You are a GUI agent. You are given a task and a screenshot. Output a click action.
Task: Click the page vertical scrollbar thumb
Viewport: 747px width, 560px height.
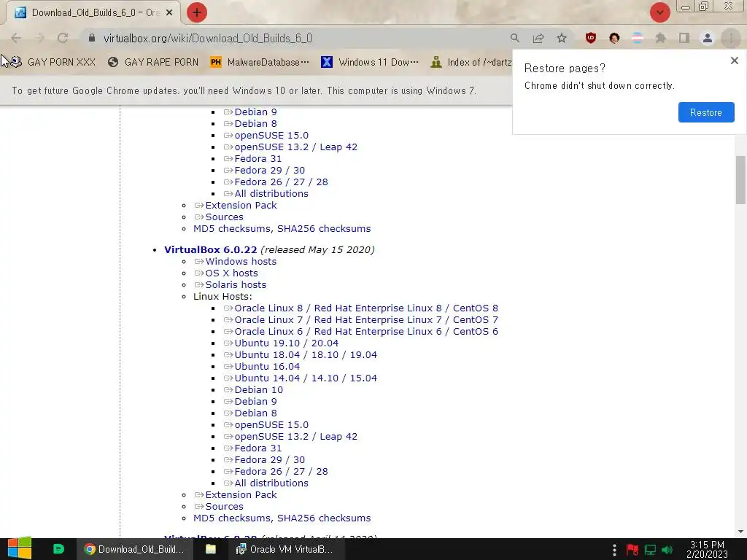click(740, 179)
